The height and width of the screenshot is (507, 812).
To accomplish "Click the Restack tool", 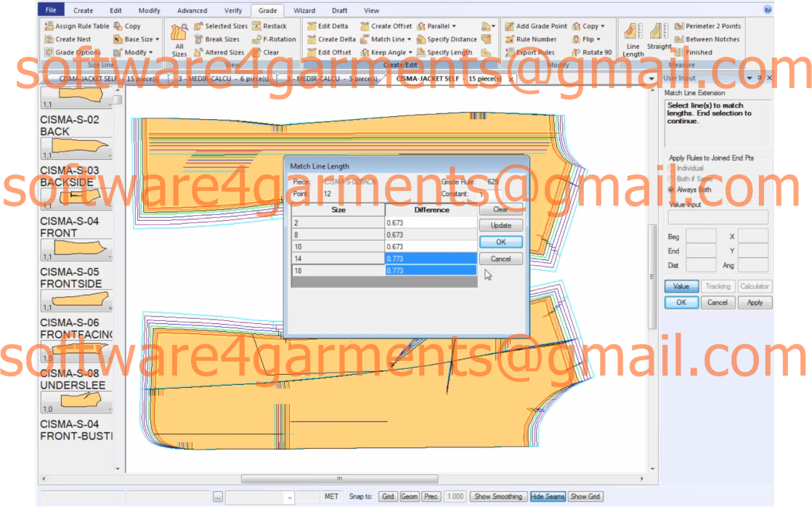I will pos(269,26).
